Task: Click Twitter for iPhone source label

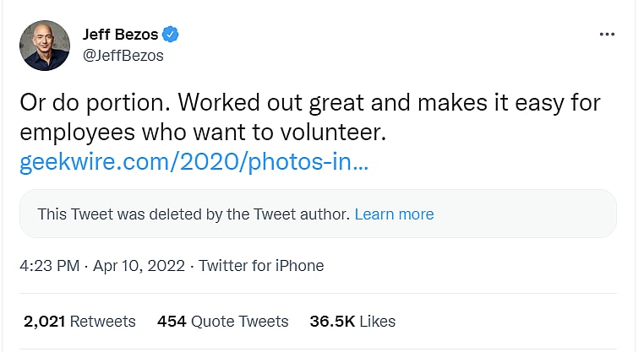Action: 261,265
